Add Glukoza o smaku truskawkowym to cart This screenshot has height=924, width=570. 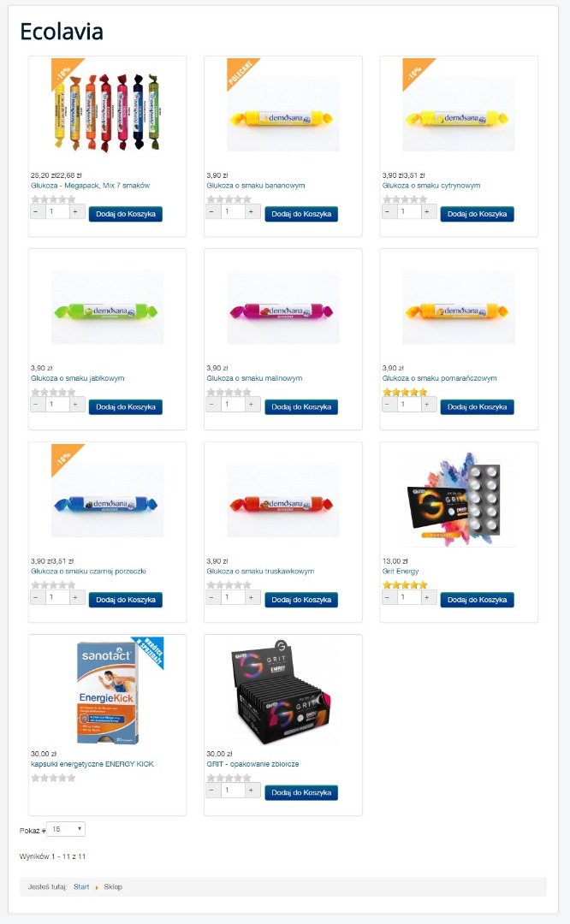[x=301, y=600]
